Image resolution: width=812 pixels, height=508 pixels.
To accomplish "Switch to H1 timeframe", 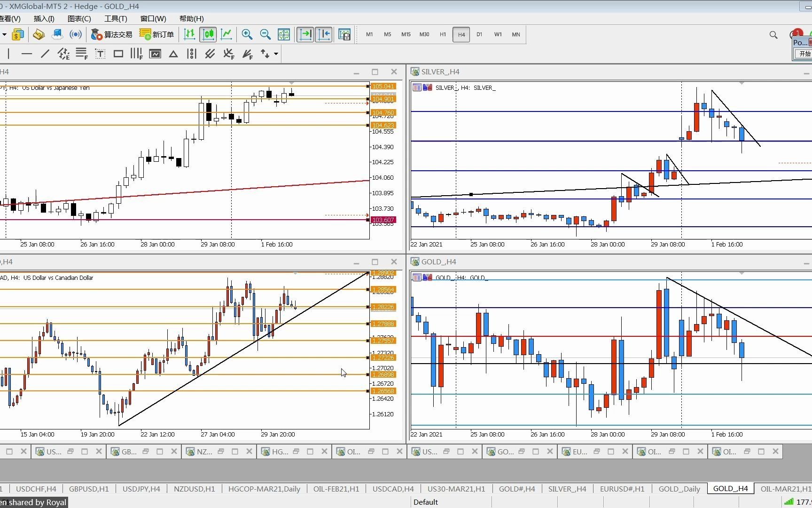I will [443, 34].
